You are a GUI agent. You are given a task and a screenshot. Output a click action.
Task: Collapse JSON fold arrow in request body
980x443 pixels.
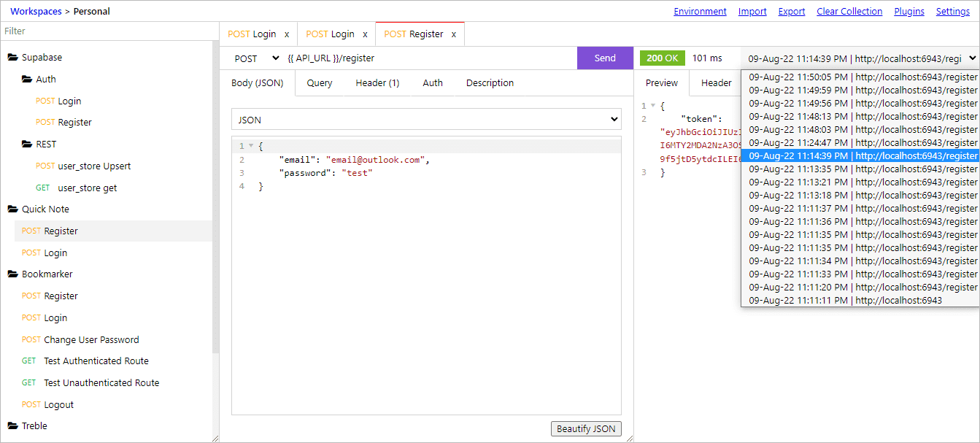coord(250,146)
